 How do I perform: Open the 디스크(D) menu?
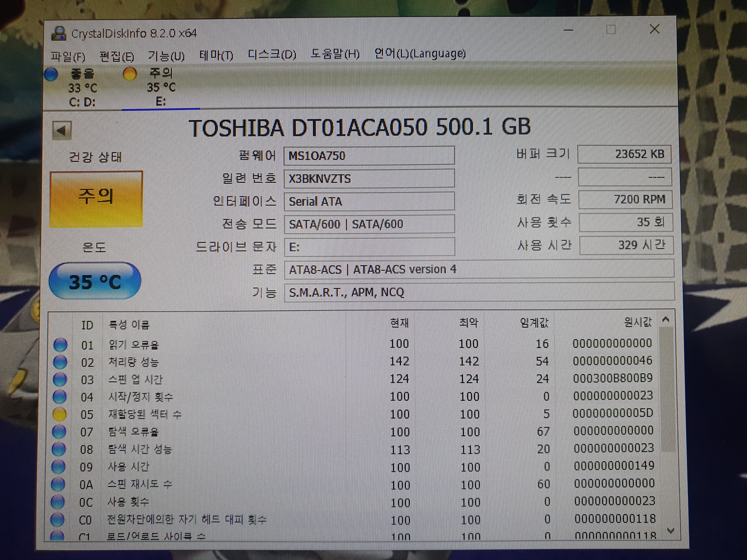(272, 54)
